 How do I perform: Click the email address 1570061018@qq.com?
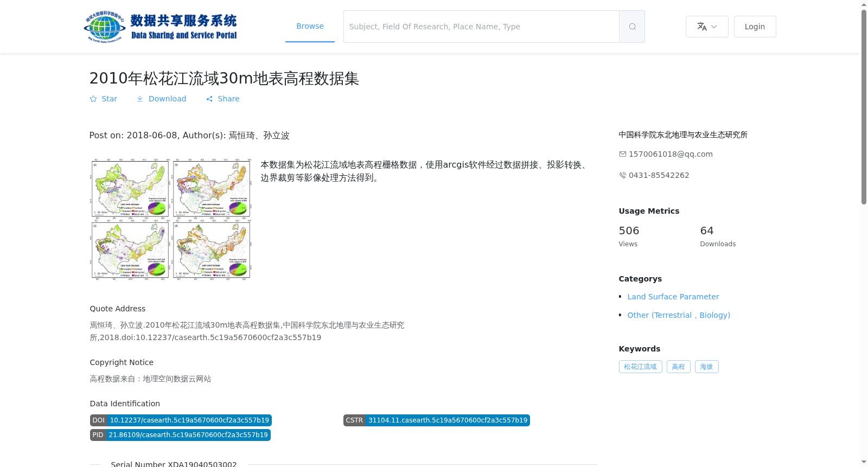tap(671, 154)
